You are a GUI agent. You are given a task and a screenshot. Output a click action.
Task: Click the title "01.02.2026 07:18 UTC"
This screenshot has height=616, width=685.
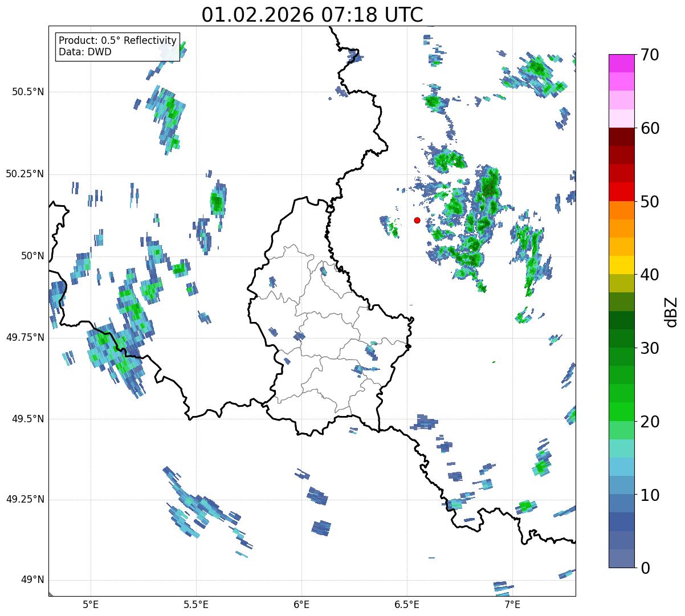pyautogui.click(x=312, y=14)
